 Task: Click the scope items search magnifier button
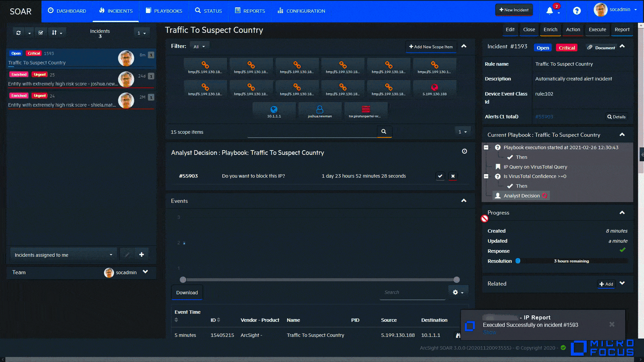tap(384, 132)
